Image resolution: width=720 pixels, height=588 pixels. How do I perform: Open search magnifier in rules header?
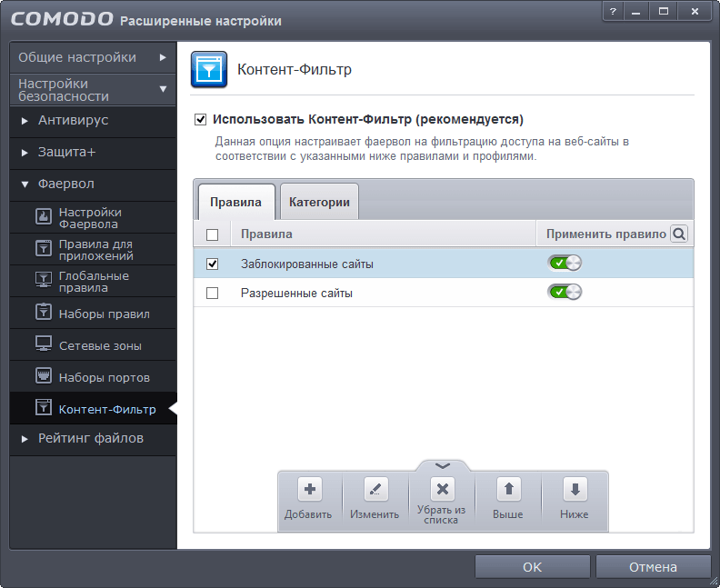679,234
